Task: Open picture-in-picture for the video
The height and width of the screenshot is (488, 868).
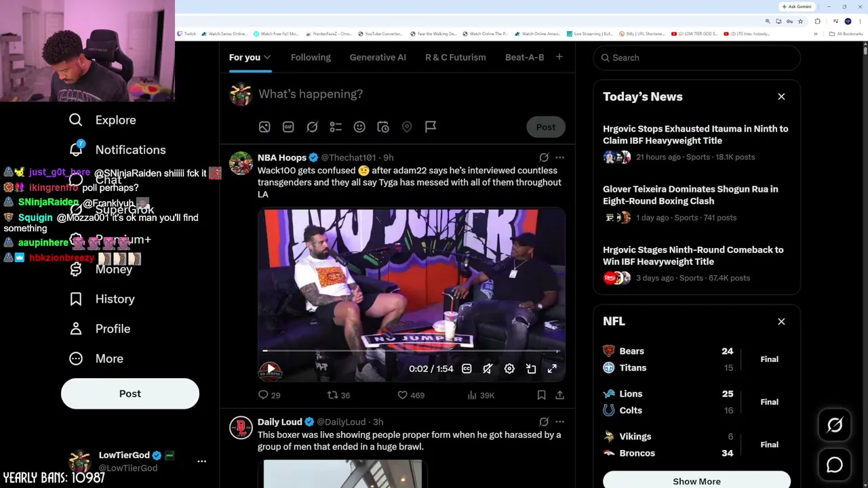Action: (531, 369)
